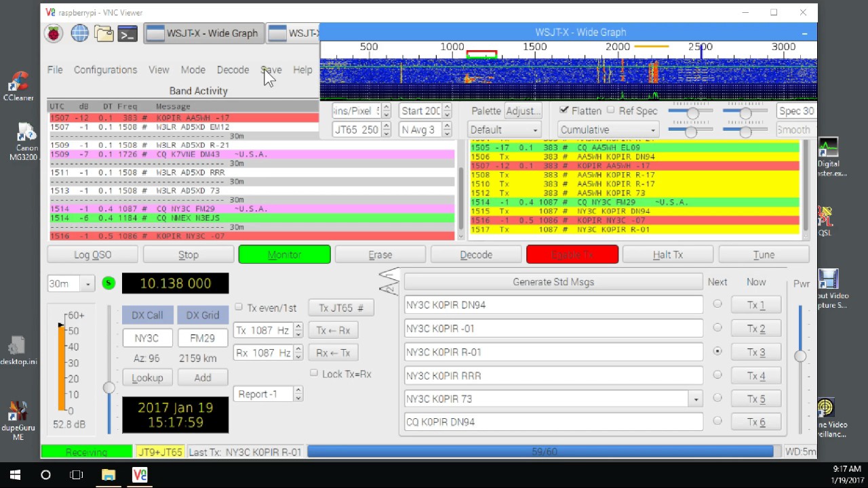Click the DX Call field NY3C

pos(146,338)
